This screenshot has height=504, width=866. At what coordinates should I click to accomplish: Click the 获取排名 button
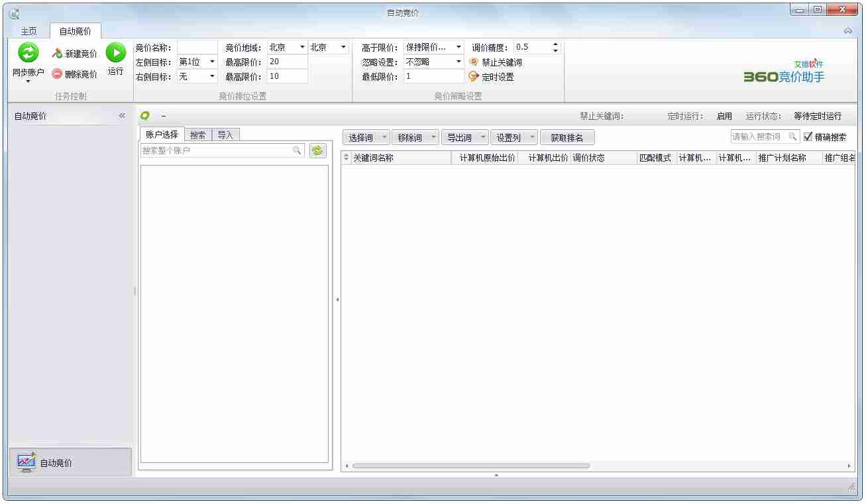click(x=567, y=138)
